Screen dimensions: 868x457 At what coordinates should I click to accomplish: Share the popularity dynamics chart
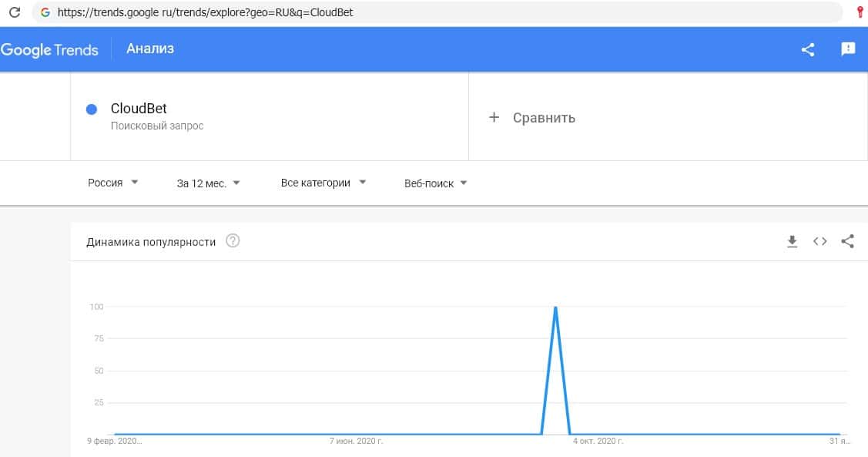[847, 241]
